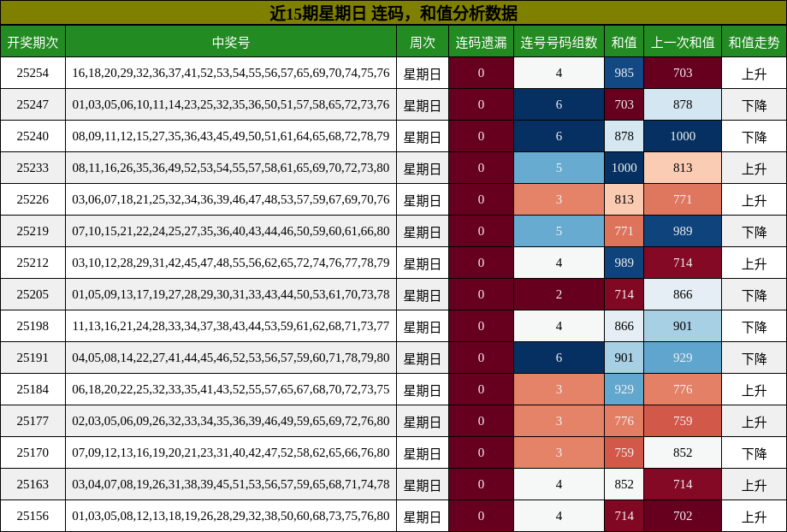Select issue number 25191

coord(33,358)
